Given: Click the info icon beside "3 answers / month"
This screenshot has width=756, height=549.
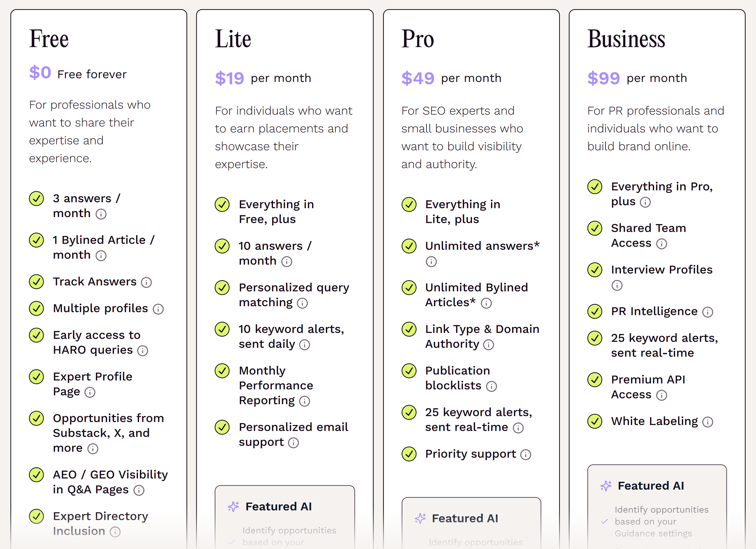Looking at the screenshot, I should (x=101, y=214).
